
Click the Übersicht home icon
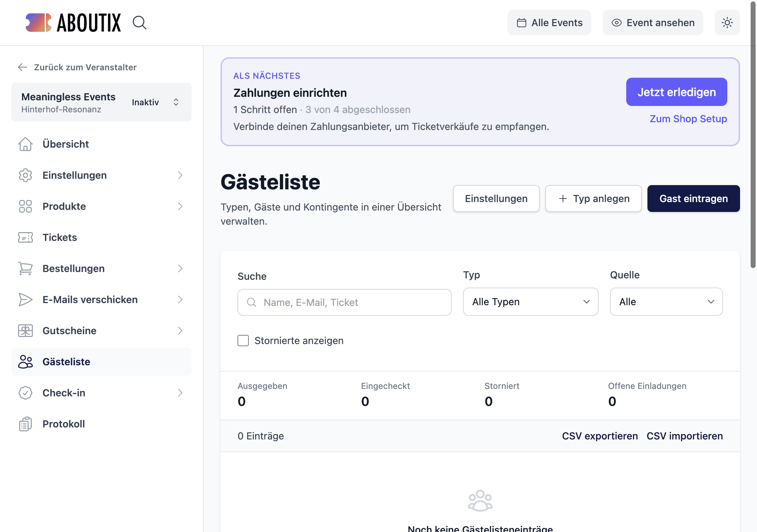point(25,144)
